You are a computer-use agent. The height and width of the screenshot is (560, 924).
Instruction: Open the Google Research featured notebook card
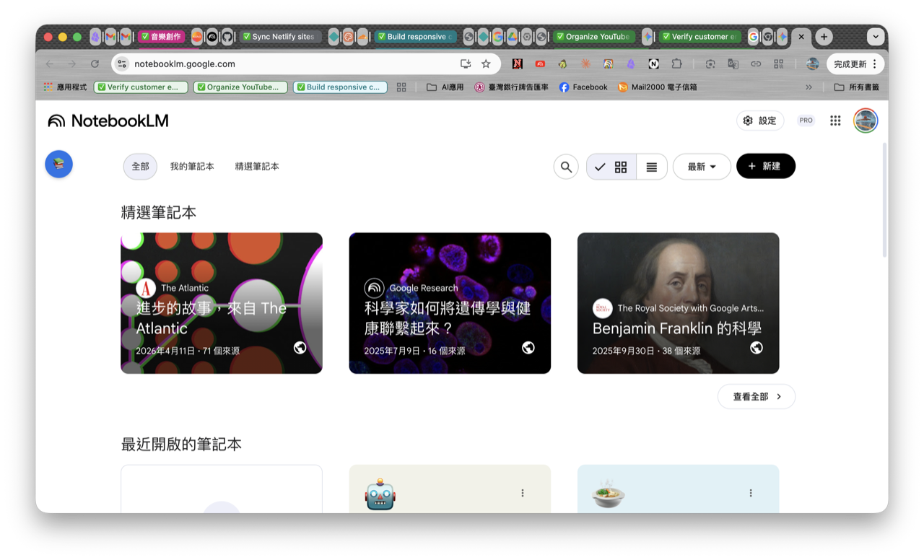pos(450,303)
